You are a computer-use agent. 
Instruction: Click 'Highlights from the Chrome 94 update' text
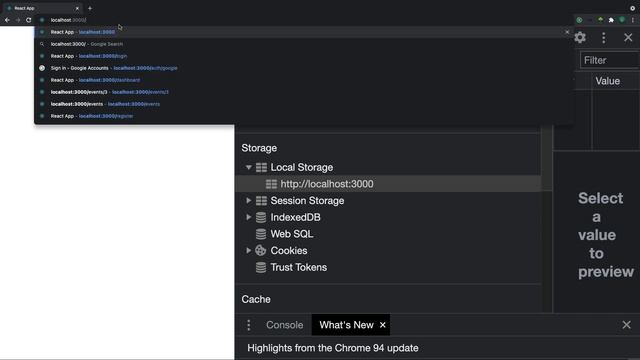[333, 348]
